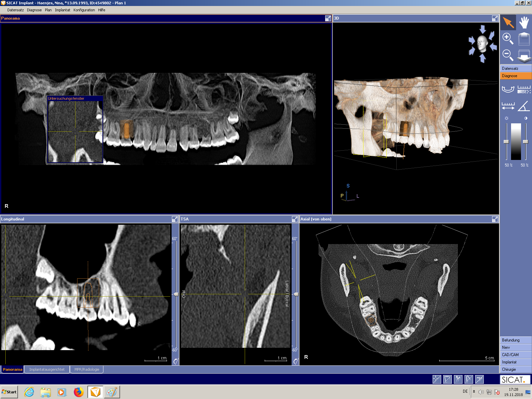Image resolution: width=532 pixels, height=399 pixels.
Task: Open the Implantat menu
Action: pos(63,10)
